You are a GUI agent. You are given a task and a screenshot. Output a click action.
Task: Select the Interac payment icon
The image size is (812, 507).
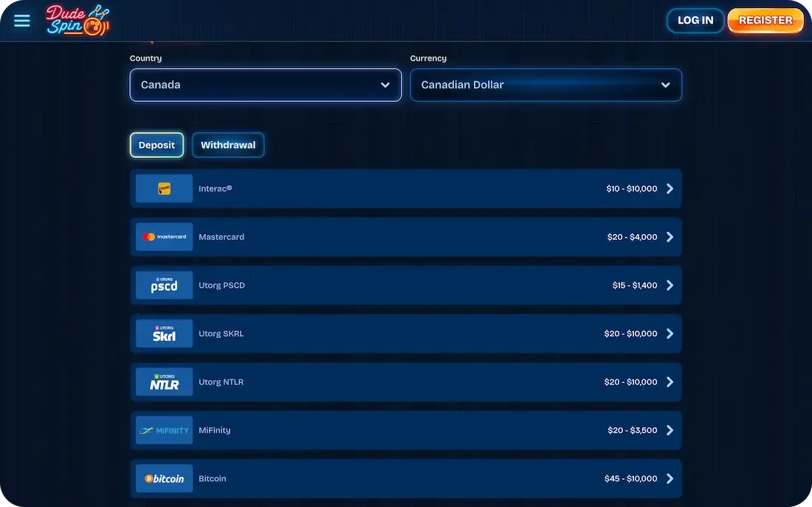tap(163, 188)
